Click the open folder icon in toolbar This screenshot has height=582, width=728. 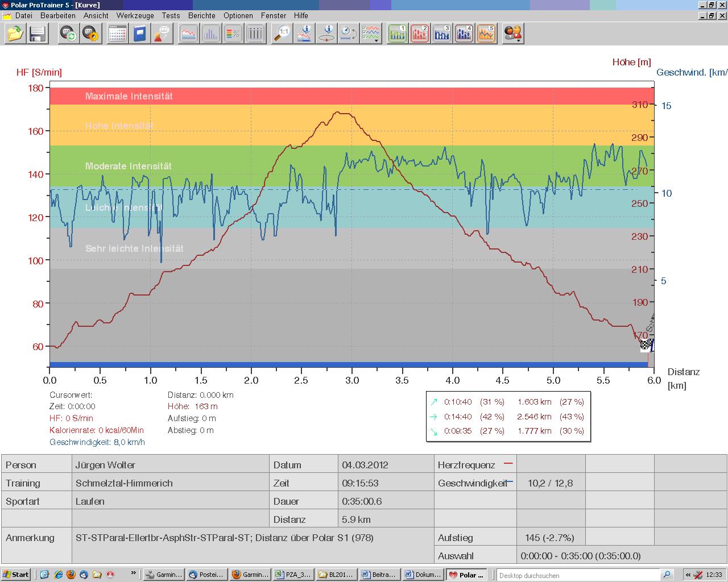coord(15,34)
